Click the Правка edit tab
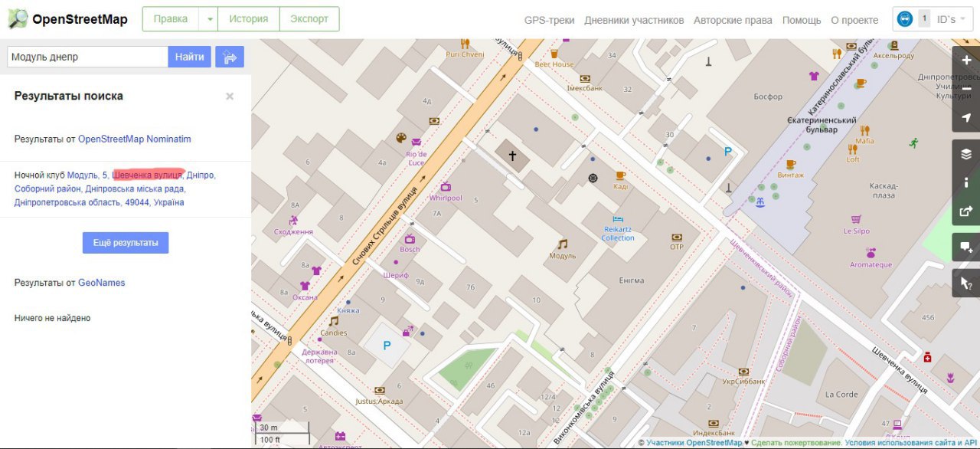The width and height of the screenshot is (980, 449). point(171,19)
